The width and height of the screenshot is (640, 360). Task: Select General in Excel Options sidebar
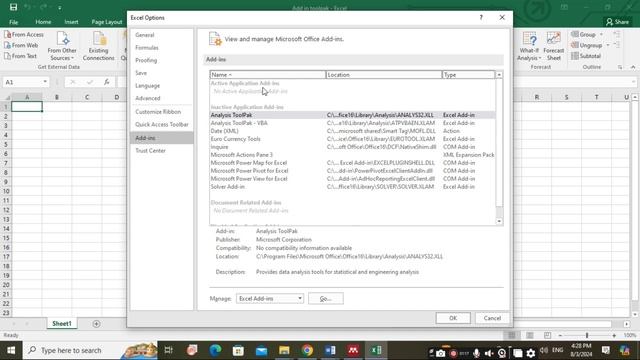pyautogui.click(x=162, y=35)
